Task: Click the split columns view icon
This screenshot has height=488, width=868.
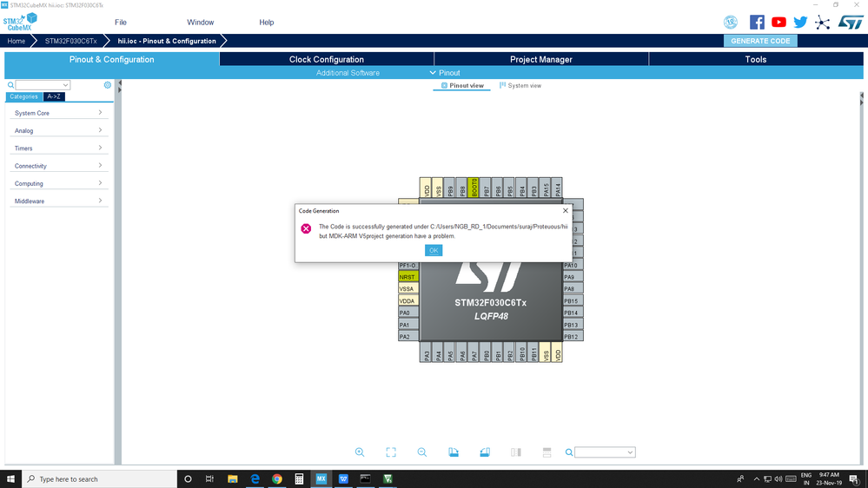Action: tap(516, 452)
